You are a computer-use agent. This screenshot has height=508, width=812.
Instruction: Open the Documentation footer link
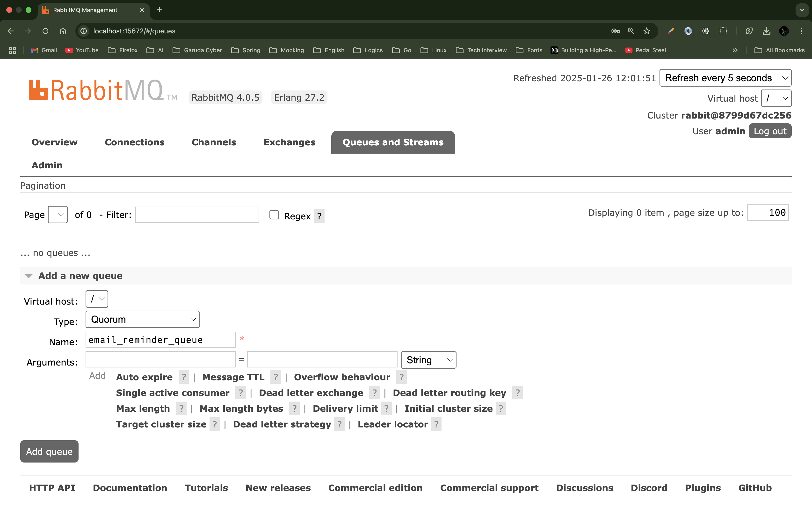point(130,488)
